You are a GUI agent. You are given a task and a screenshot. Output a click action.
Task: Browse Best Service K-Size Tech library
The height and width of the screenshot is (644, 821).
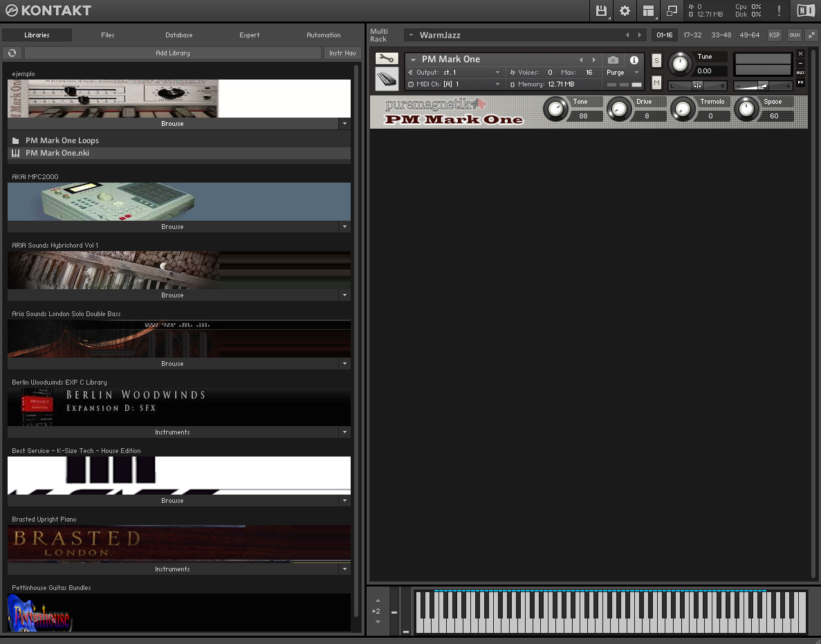[x=173, y=501]
